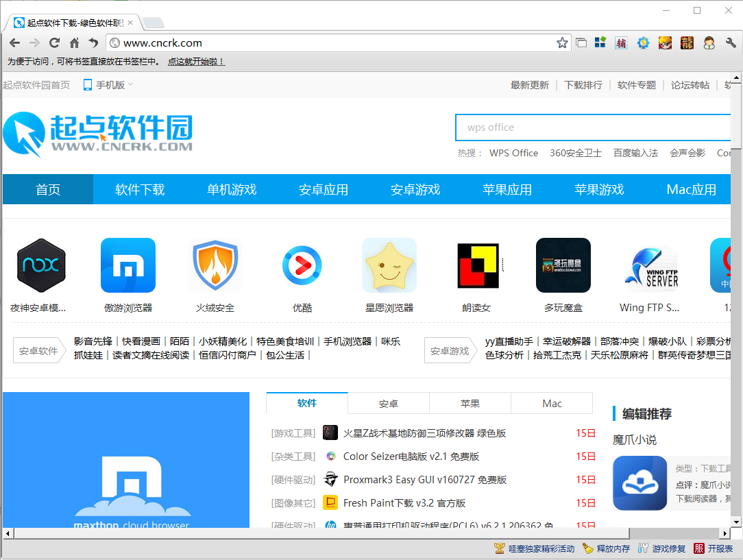Image resolution: width=743 pixels, height=560 pixels.
Task: Open 首页 in the blue navigation bar
Action: coord(48,189)
